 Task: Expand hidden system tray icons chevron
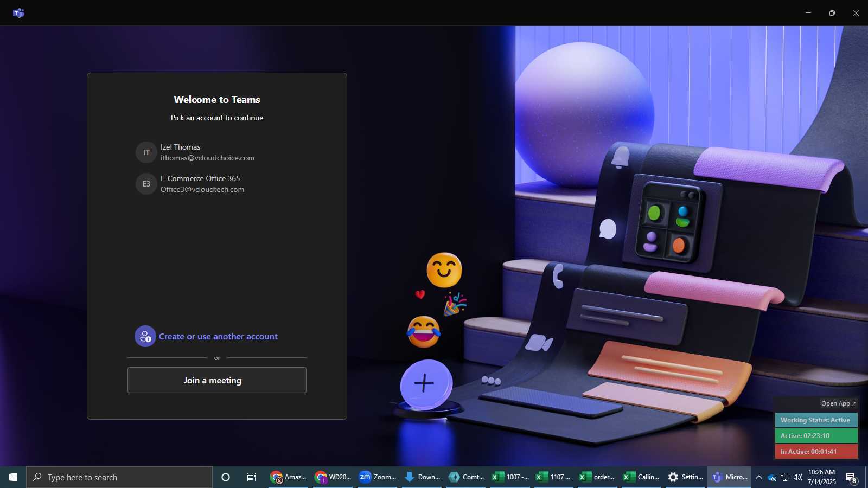pyautogui.click(x=759, y=477)
